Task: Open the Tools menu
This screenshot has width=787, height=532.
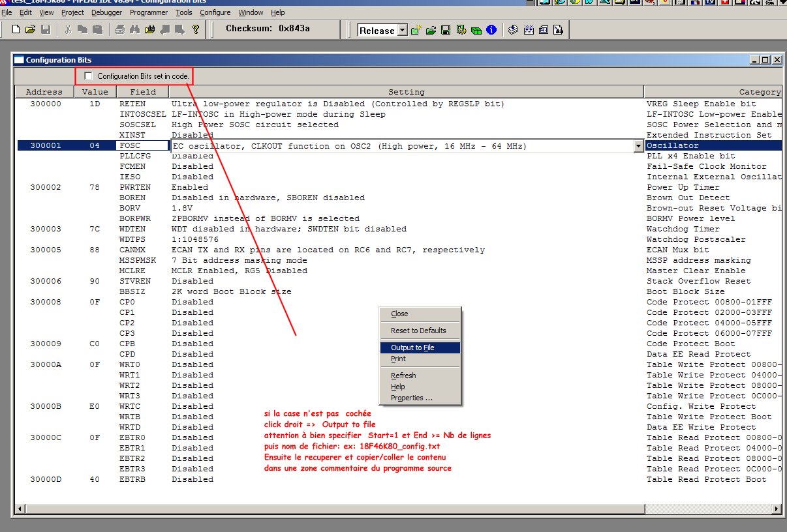Action: coord(184,12)
